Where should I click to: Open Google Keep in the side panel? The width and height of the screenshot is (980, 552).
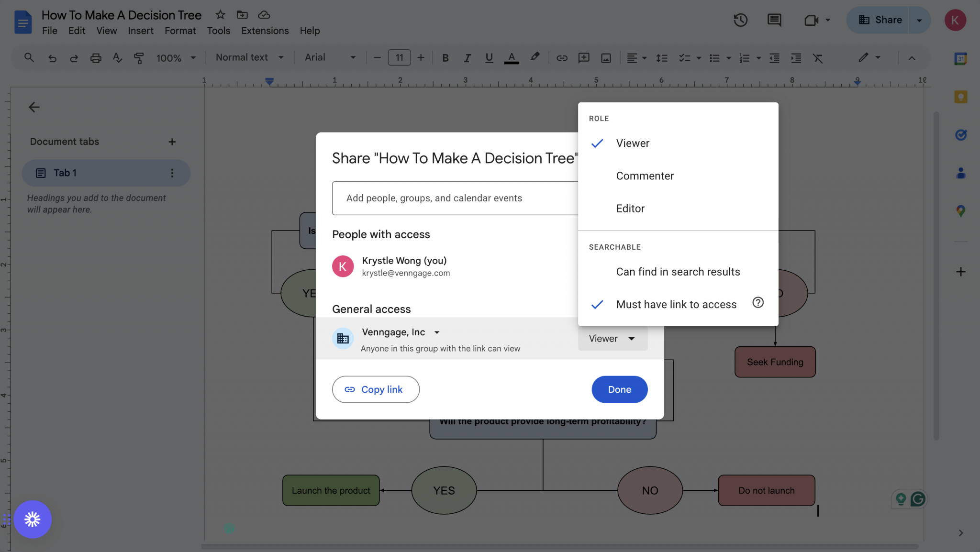(x=960, y=97)
